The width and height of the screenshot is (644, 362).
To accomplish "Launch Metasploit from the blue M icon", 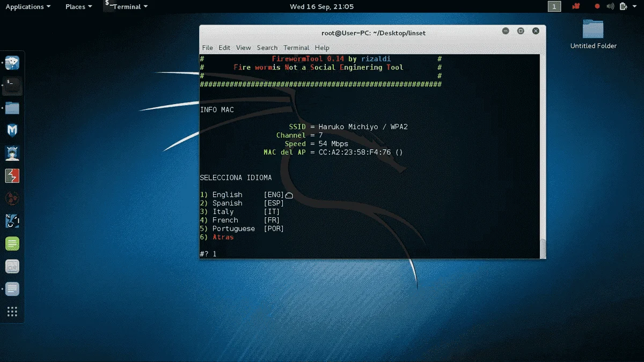I will [12, 130].
